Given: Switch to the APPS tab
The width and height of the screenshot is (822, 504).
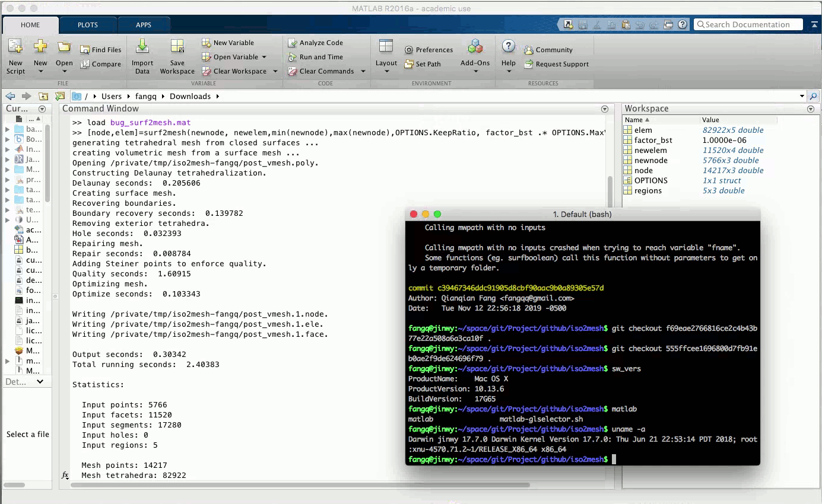Looking at the screenshot, I should pos(143,25).
